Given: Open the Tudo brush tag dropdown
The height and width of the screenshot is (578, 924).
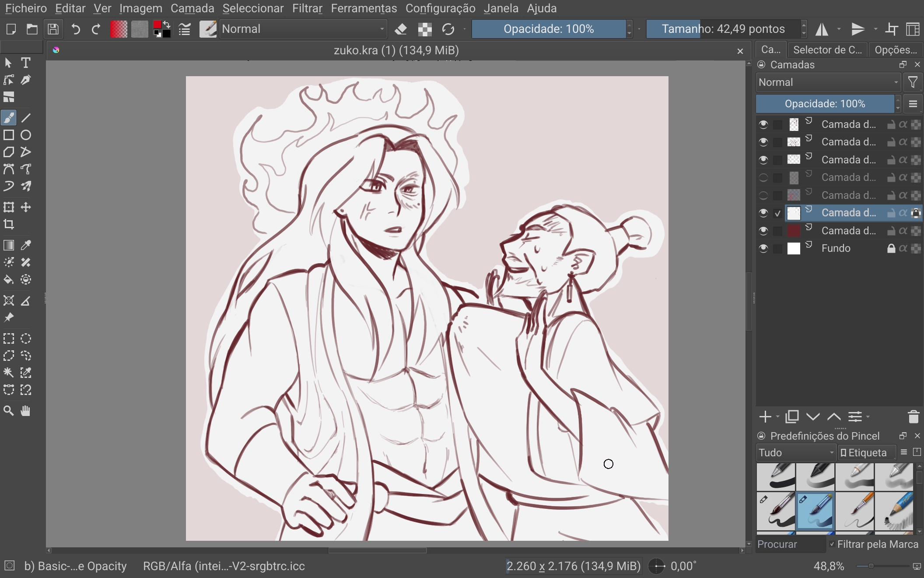Looking at the screenshot, I should click(796, 453).
